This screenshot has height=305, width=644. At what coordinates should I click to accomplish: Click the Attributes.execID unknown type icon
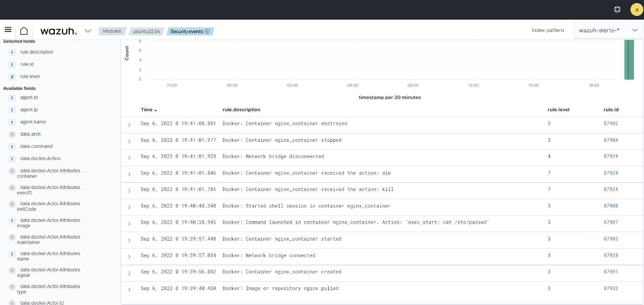tap(12, 188)
